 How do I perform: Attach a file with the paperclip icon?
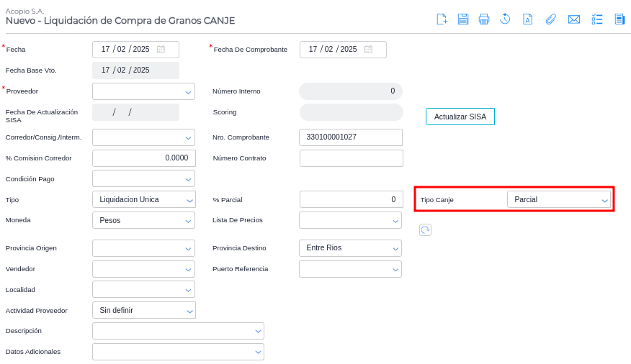(x=550, y=19)
